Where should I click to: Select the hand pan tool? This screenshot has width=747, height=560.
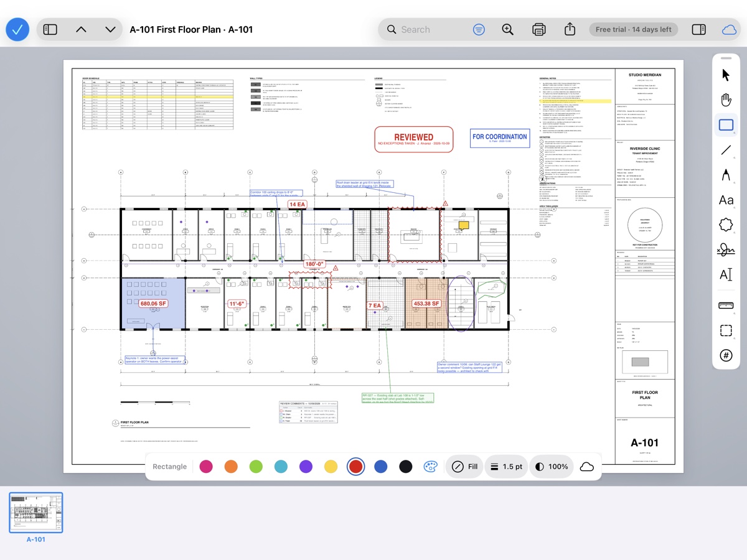point(726,100)
